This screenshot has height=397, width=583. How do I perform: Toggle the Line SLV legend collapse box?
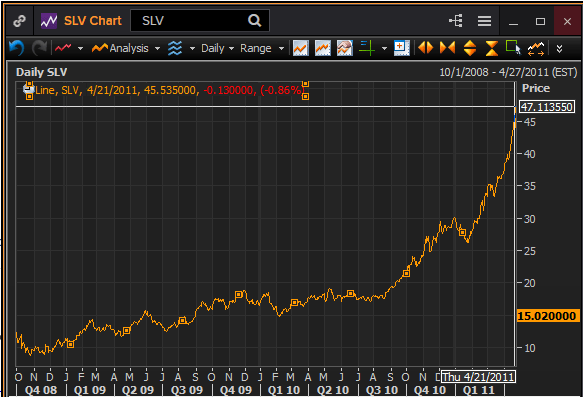coord(29,89)
